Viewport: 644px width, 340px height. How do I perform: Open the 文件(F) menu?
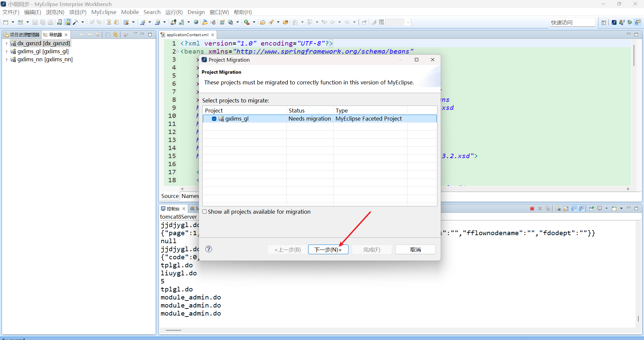pos(11,12)
